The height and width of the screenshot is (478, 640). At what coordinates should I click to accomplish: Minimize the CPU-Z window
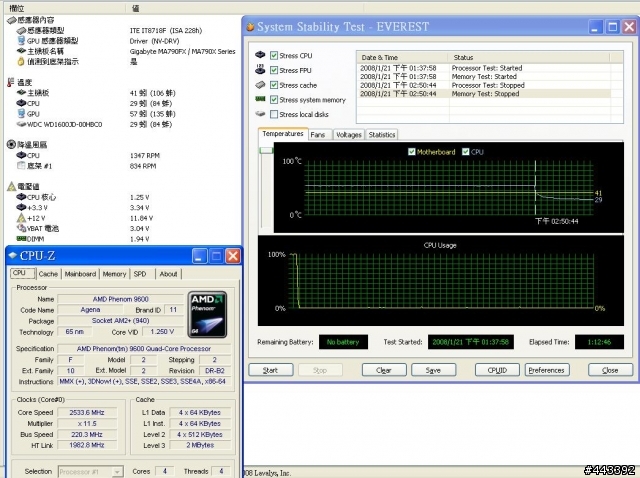tap(199, 256)
